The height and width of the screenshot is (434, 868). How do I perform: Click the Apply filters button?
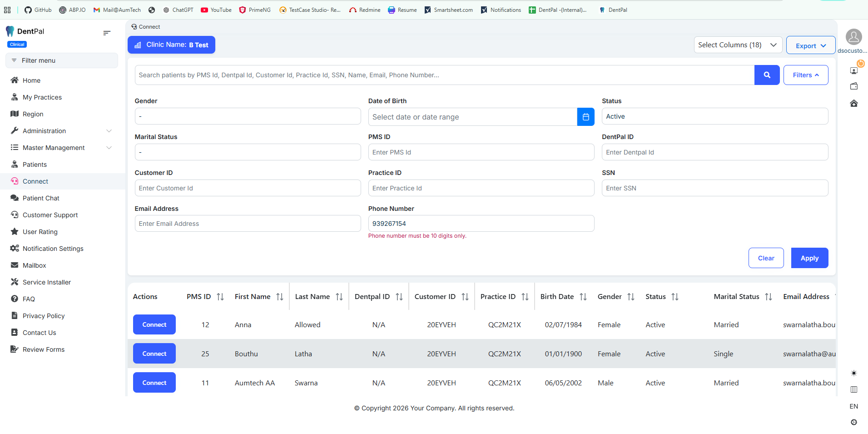tap(809, 258)
